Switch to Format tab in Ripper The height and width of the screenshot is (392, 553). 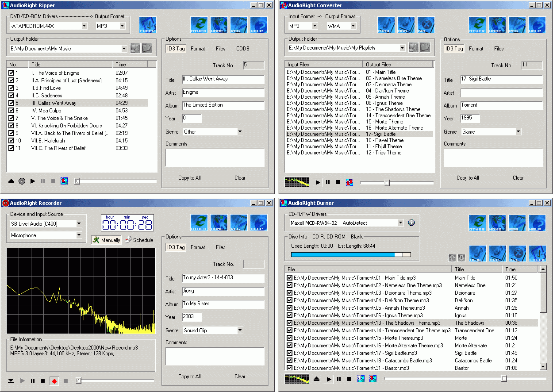coord(198,49)
